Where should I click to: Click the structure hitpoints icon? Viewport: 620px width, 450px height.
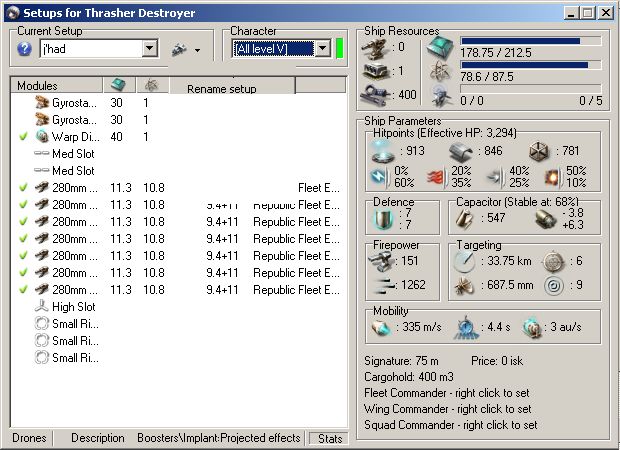pos(540,150)
